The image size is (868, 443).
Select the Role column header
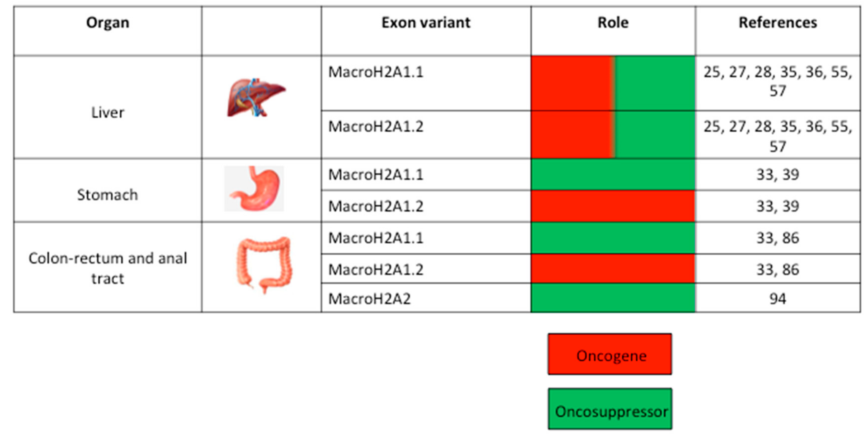click(612, 23)
